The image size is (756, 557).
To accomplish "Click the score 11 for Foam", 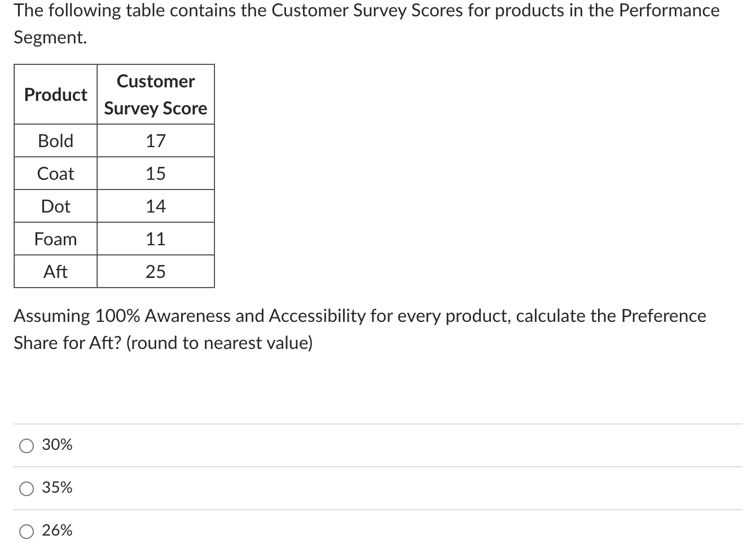I will coord(155,238).
